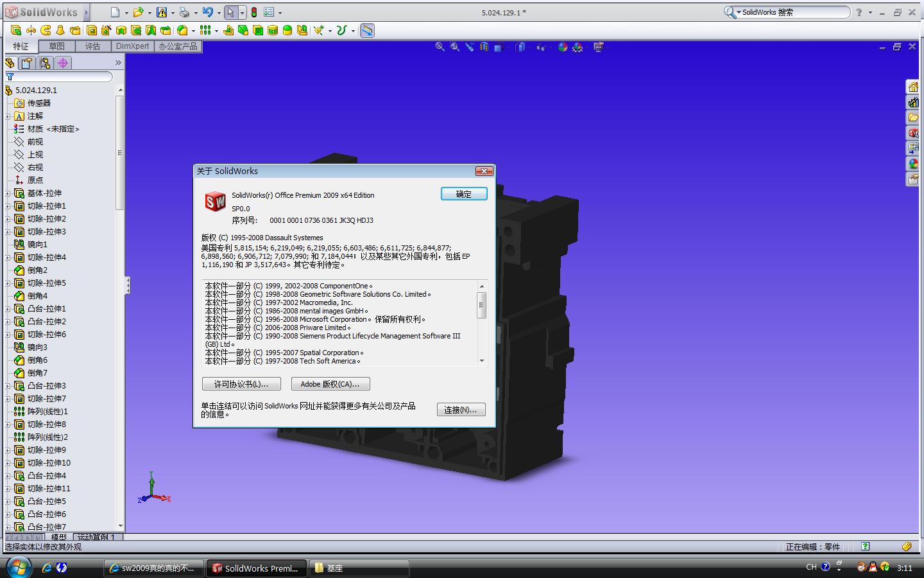
Task: Click the Rebuild traffic light icon
Action: (254, 12)
